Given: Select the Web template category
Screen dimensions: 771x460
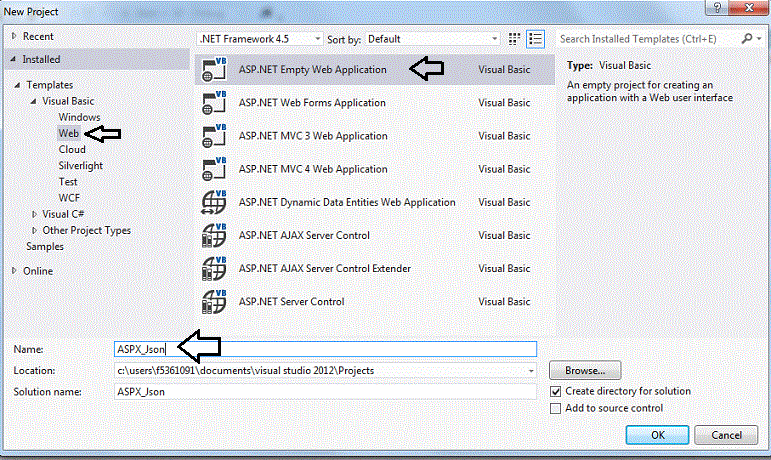Looking at the screenshot, I should tap(68, 133).
